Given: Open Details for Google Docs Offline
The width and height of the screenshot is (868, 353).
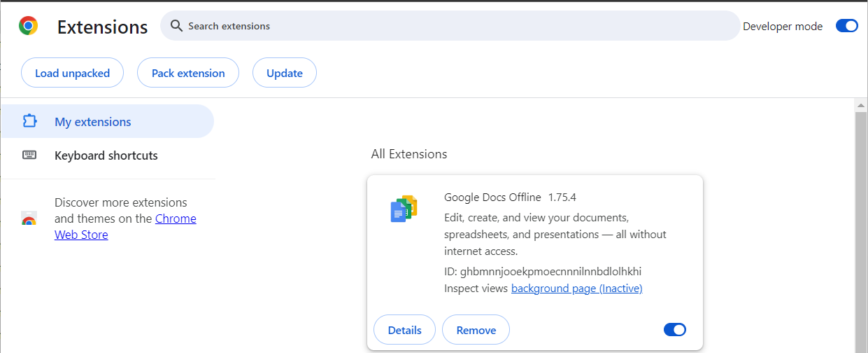Looking at the screenshot, I should pyautogui.click(x=404, y=330).
